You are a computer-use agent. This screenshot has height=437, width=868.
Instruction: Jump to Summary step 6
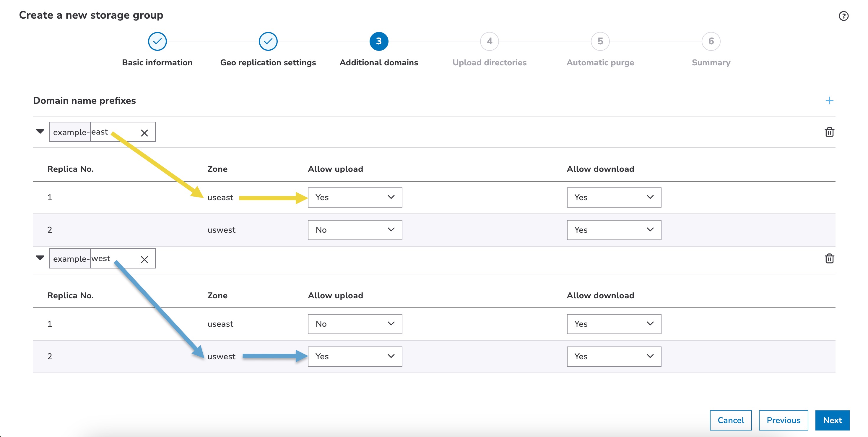point(711,41)
